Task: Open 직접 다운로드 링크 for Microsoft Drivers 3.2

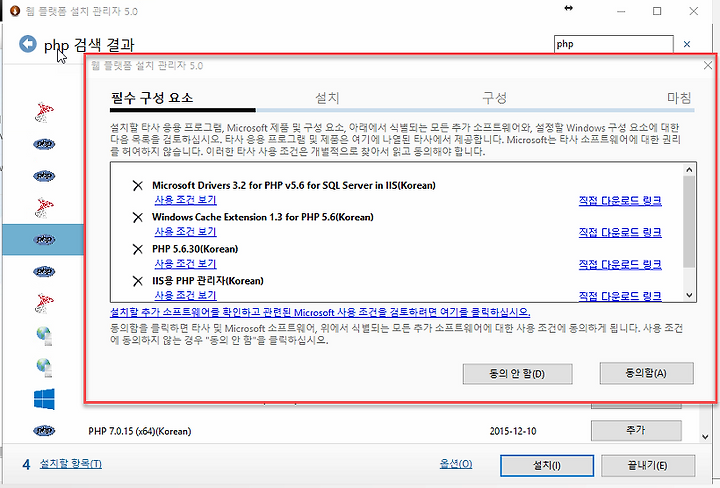Action: pyautogui.click(x=620, y=201)
